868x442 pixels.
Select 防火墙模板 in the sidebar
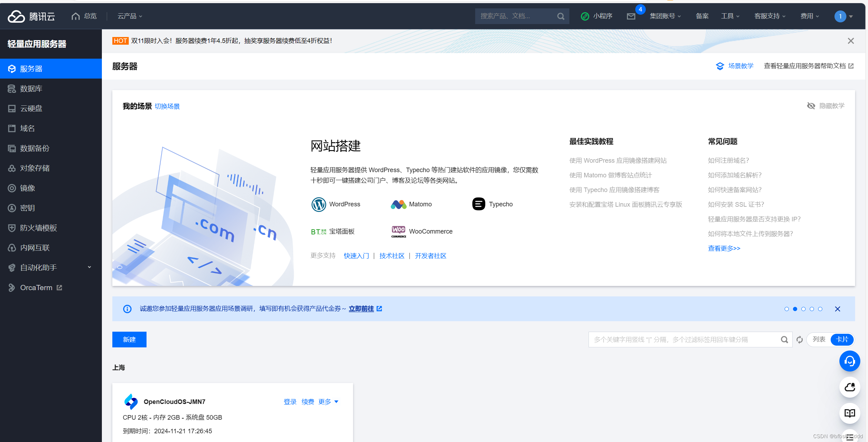38,228
